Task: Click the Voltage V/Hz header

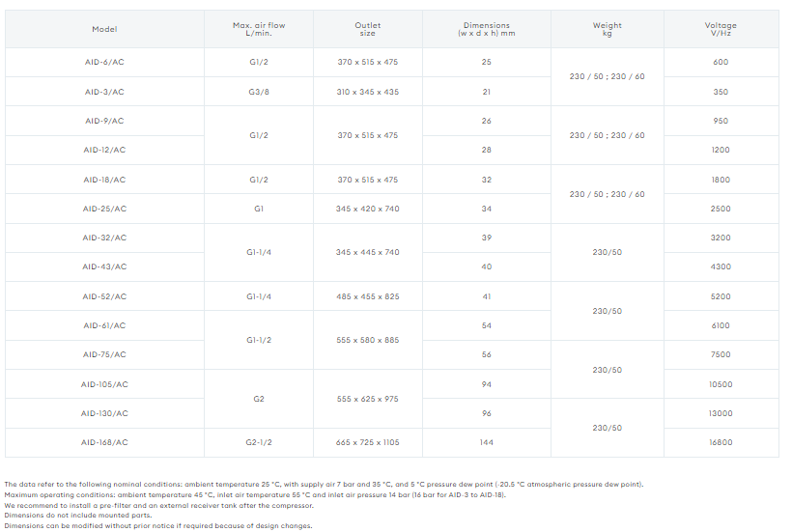Action: click(x=721, y=29)
